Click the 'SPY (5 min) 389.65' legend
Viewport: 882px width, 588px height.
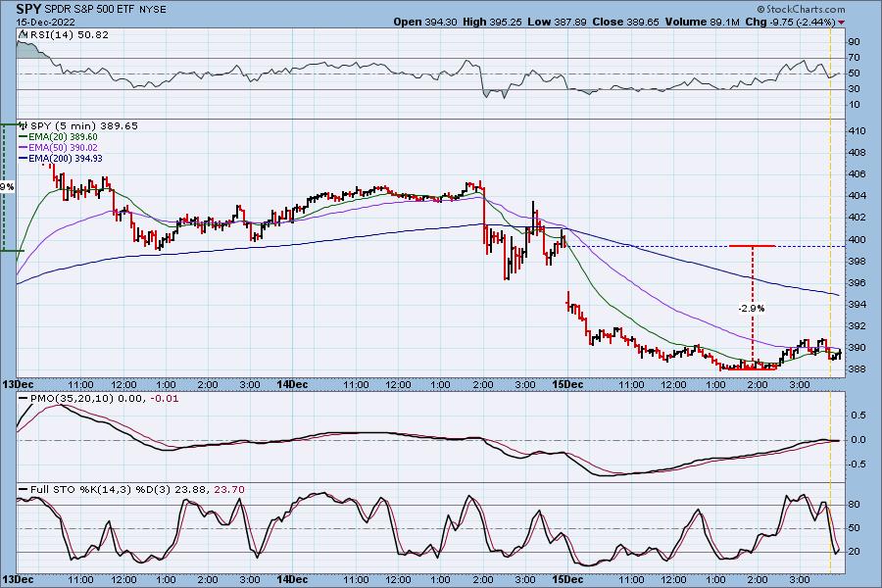(84, 125)
